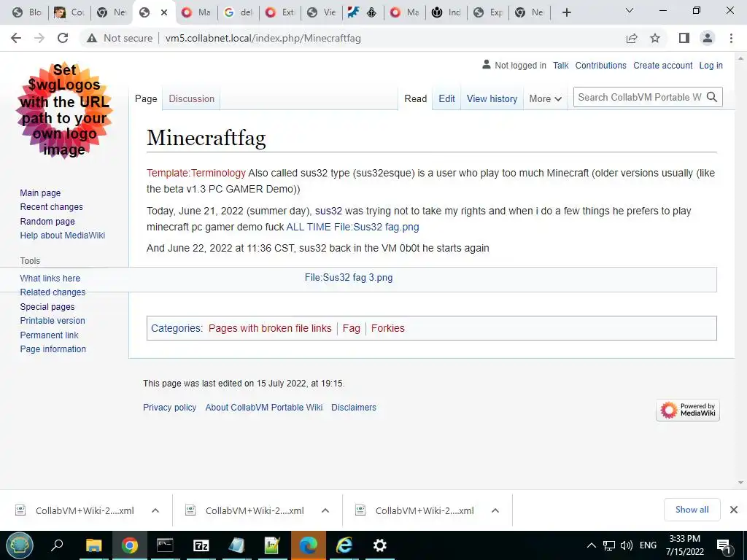Open Microsoft Edge from the taskbar
This screenshot has width=747, height=560.
309,545
